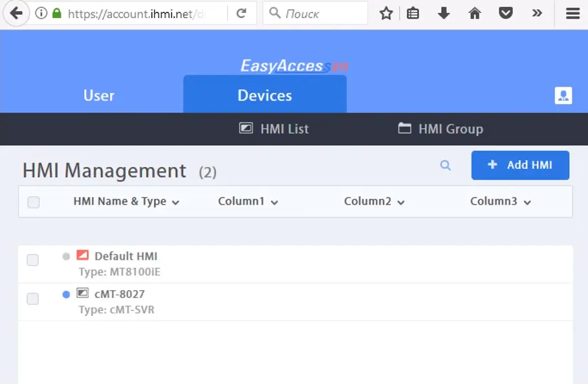The width and height of the screenshot is (588, 384).
Task: Reload the current page
Action: pos(241,14)
